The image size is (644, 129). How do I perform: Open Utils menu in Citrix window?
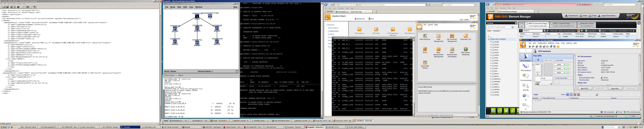click(x=185, y=7)
